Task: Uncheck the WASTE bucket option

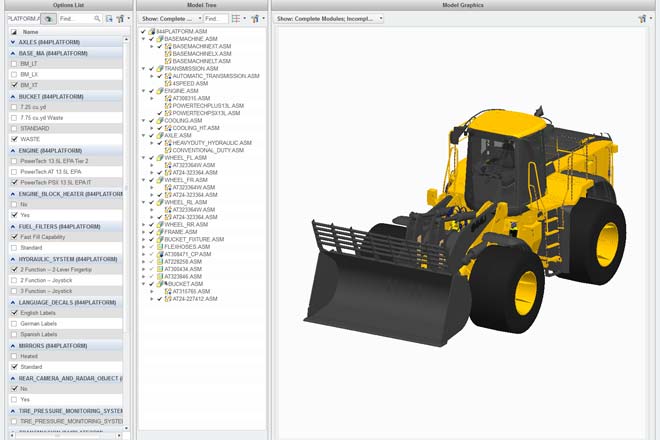Action: pos(14,139)
